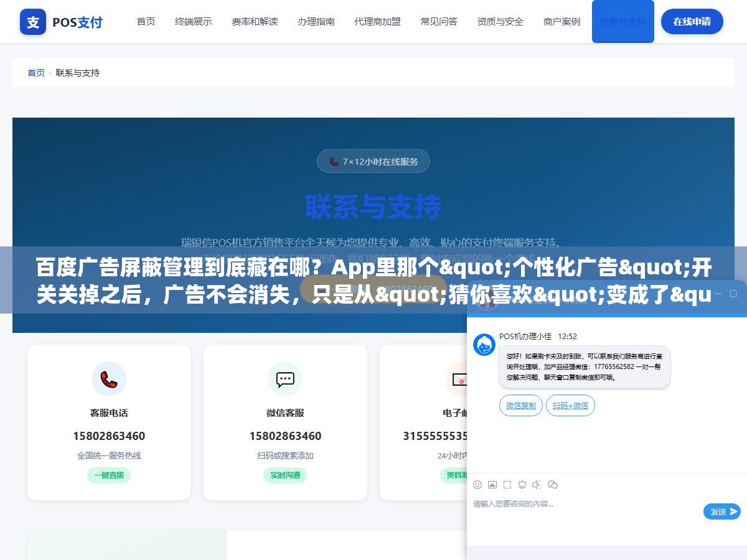The width and height of the screenshot is (747, 560).
Task: Click the 微信复制 button in chat
Action: (x=521, y=406)
